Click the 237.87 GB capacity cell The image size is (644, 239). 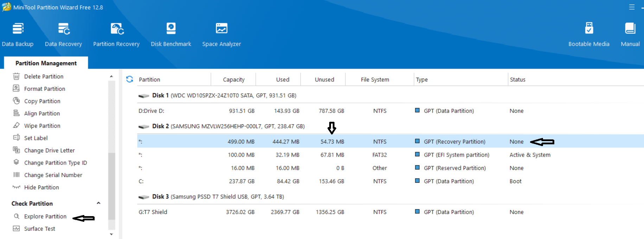pos(241,181)
